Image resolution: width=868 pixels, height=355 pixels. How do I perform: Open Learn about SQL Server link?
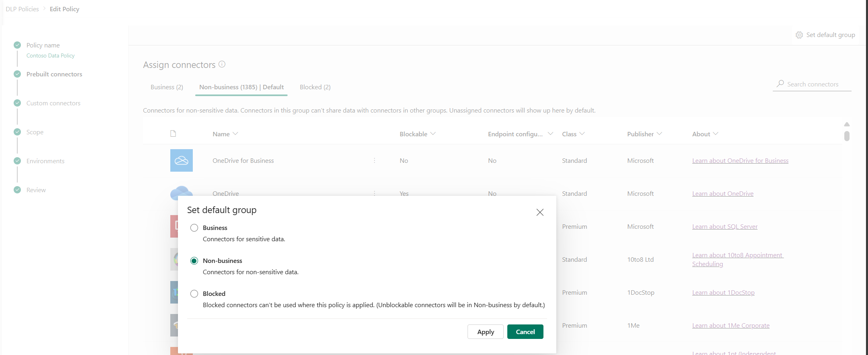(x=725, y=227)
